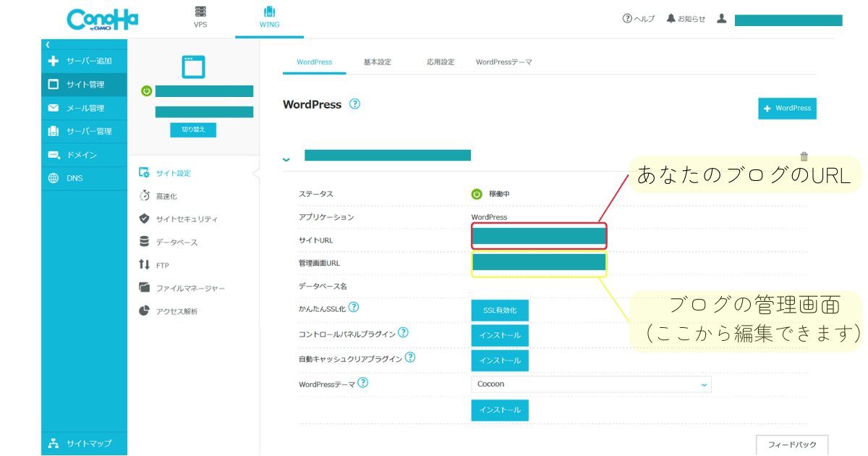Open the お知らせ notifications
868x456 pixels.
(x=686, y=19)
